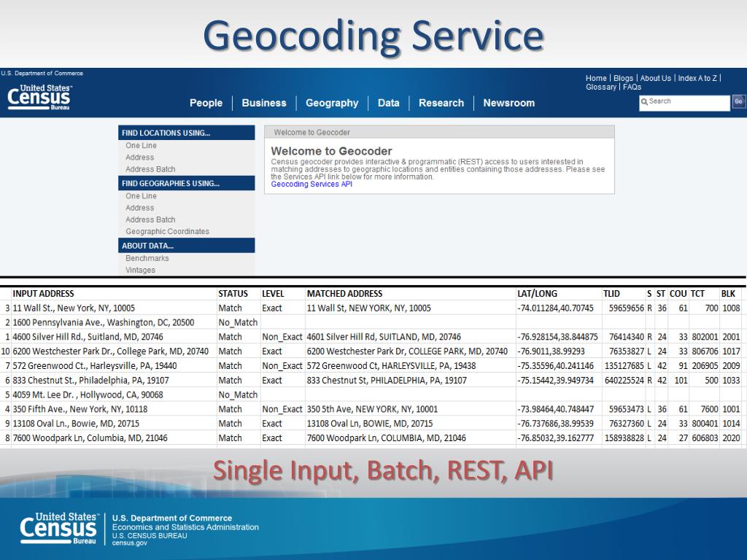The height and width of the screenshot is (560, 747).
Task: Click the STATUS column header
Action: 233,294
